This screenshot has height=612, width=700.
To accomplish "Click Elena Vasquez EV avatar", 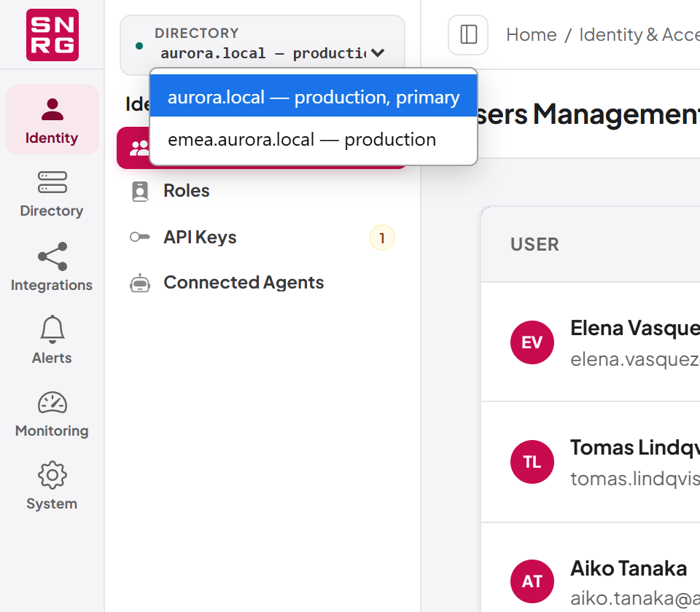I will pos(532,342).
